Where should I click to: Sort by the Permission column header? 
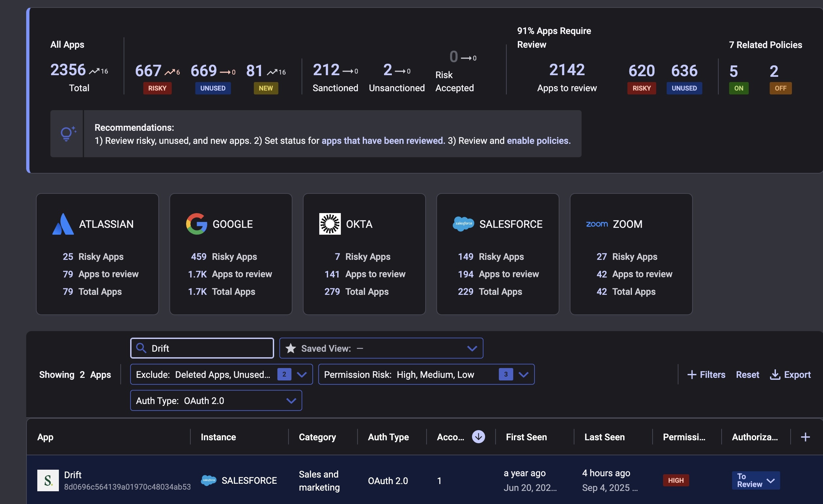pos(684,437)
